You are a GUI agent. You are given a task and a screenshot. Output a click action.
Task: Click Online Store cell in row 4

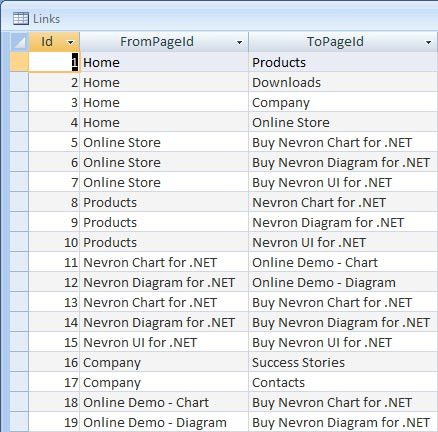pyautogui.click(x=343, y=122)
